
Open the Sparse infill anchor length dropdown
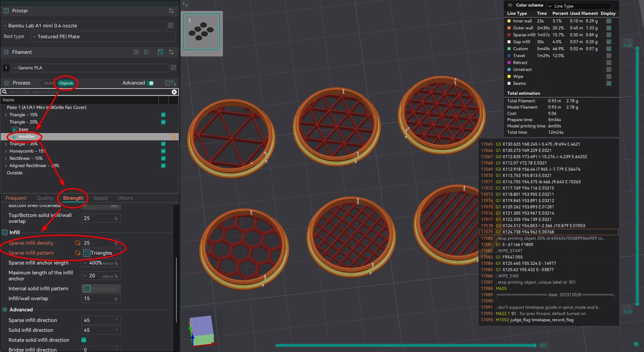(x=101, y=263)
